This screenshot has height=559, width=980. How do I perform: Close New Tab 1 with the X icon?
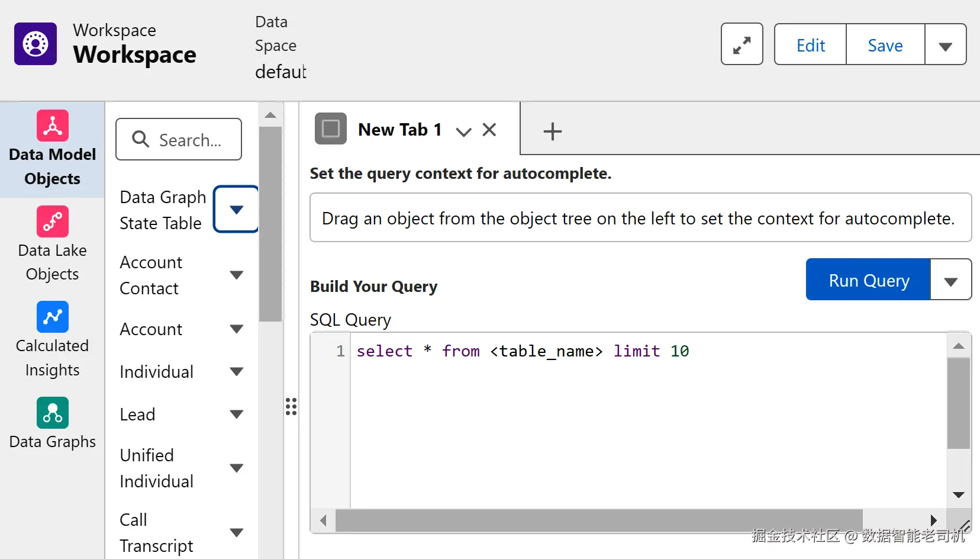coord(489,130)
